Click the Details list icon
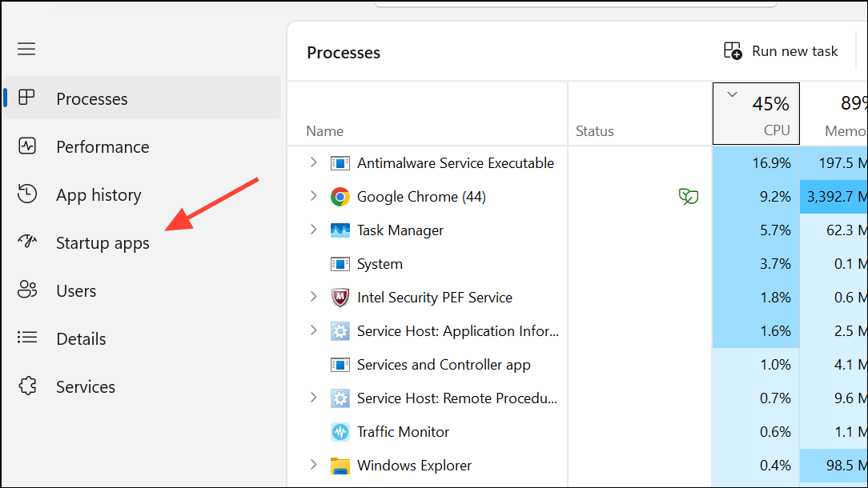This screenshot has height=488, width=868. coord(26,338)
